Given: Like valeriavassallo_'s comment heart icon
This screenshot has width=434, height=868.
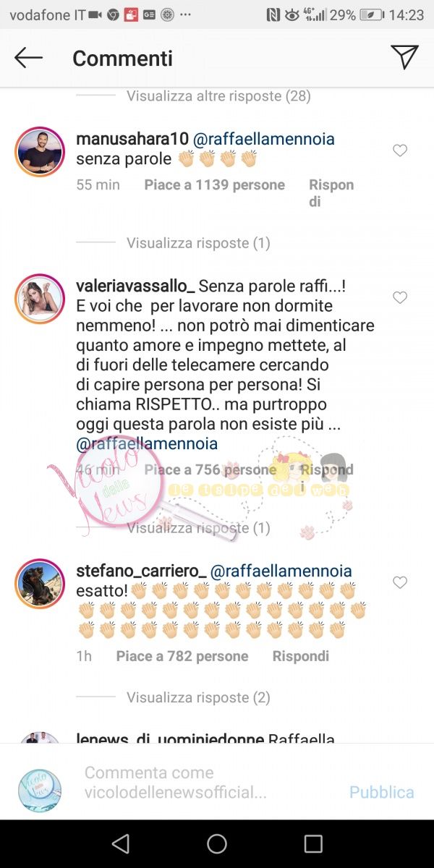Looking at the screenshot, I should click(x=400, y=297).
